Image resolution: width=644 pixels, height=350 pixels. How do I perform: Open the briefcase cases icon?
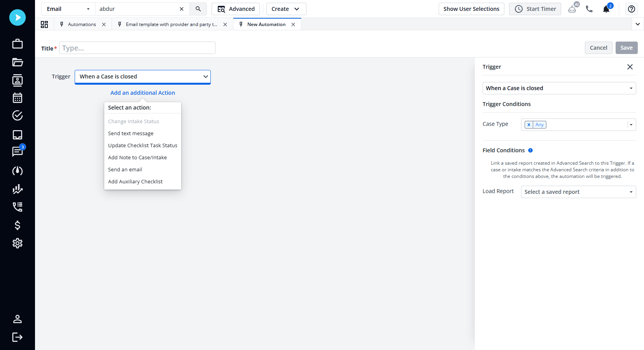tap(17, 44)
